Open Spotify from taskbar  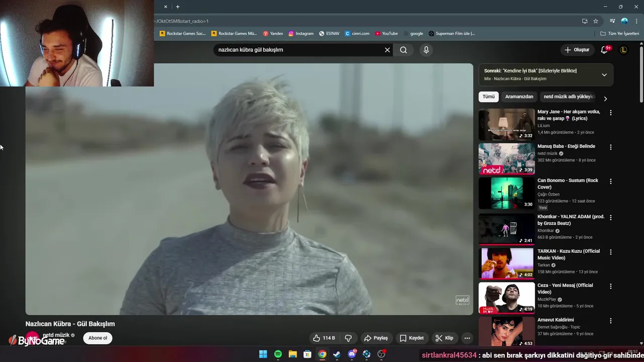[278, 354]
